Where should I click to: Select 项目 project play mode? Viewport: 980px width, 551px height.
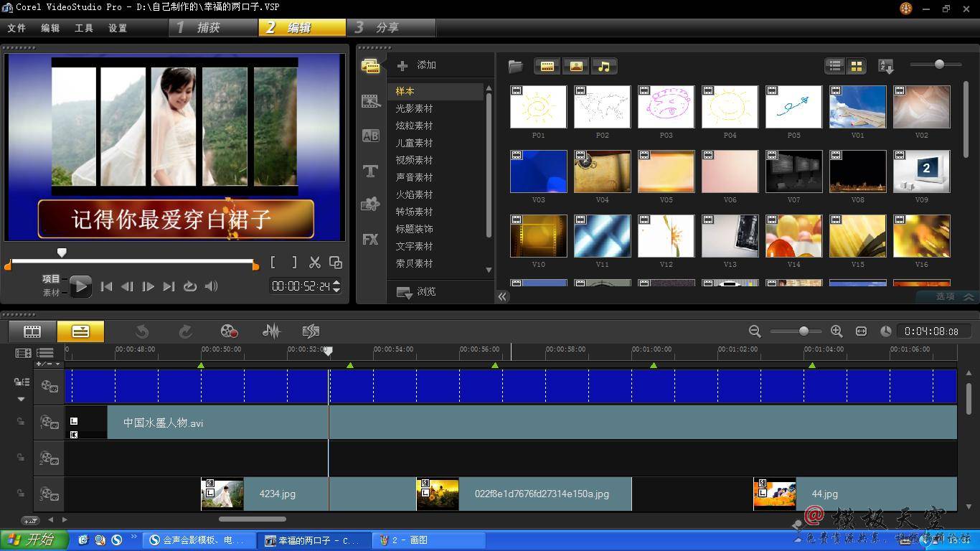[x=51, y=279]
